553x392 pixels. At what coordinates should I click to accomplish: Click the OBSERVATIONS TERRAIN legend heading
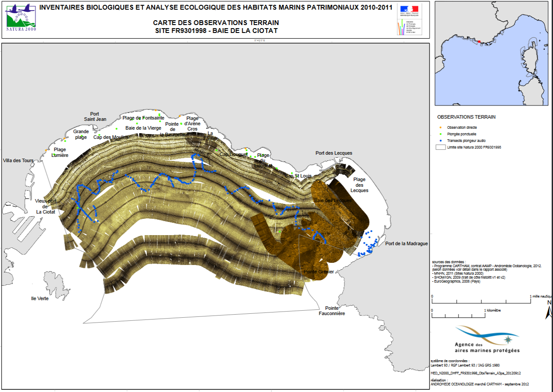pyautogui.click(x=466, y=117)
